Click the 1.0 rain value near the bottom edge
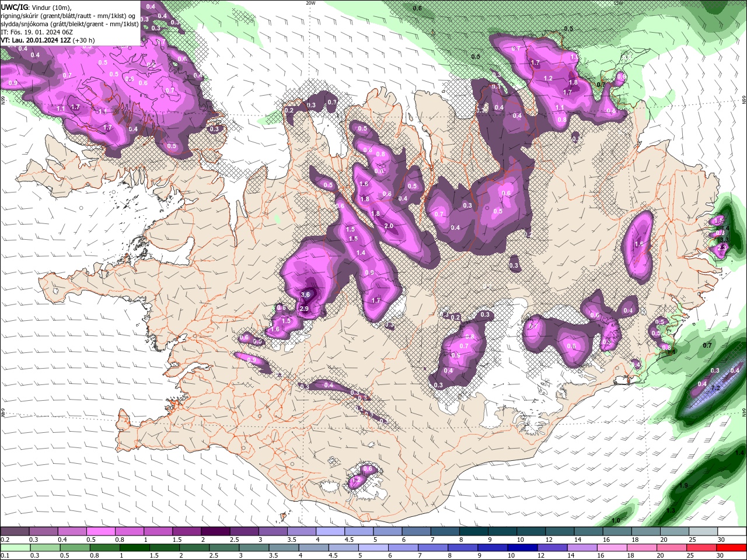Image resolution: width=747 pixels, height=560 pixels. pyautogui.click(x=615, y=520)
